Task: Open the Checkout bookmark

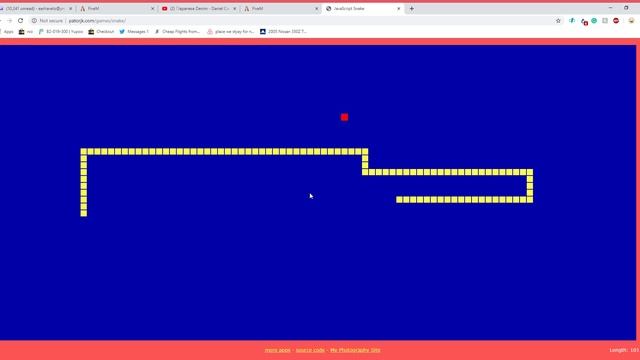Action: coord(101,31)
